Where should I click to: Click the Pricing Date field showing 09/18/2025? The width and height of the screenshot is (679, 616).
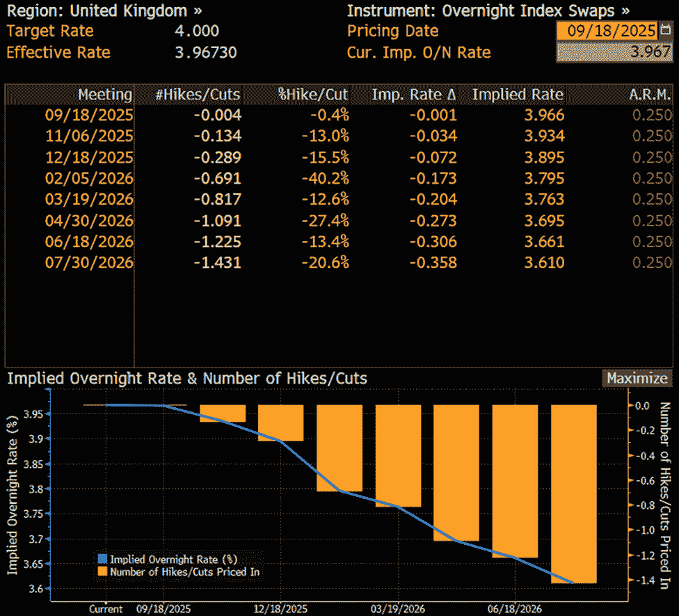(x=607, y=31)
